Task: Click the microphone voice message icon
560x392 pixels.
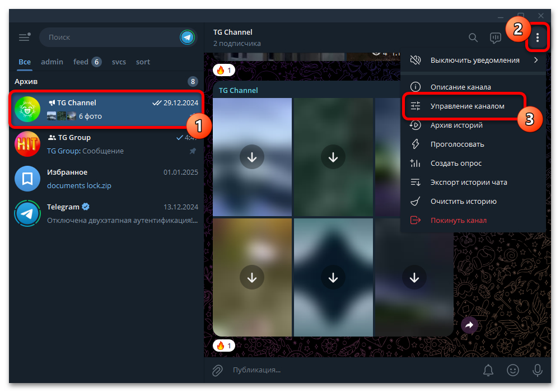Action: [x=537, y=370]
